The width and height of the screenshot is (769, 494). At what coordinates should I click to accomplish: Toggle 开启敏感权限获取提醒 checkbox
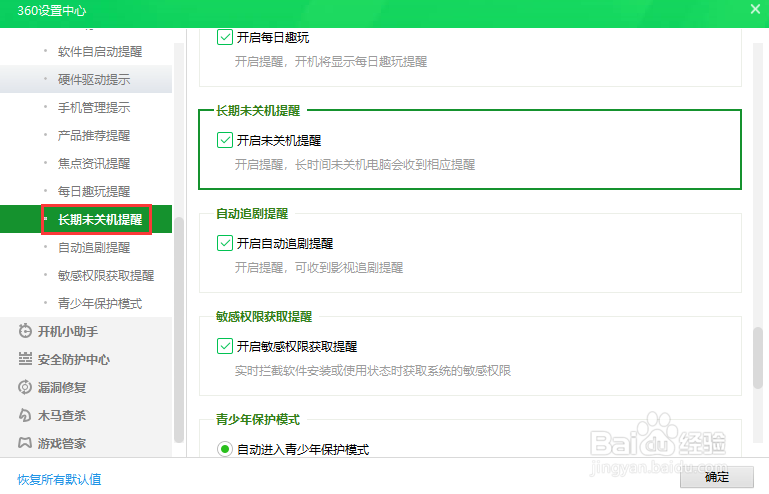click(x=225, y=346)
